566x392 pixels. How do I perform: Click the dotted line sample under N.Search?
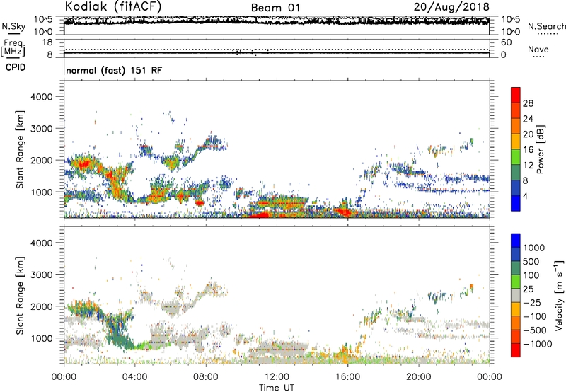[x=548, y=34]
